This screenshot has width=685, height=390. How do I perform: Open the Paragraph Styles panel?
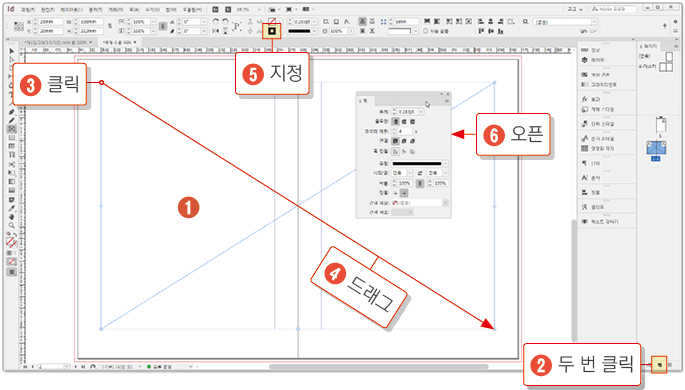coord(598,124)
